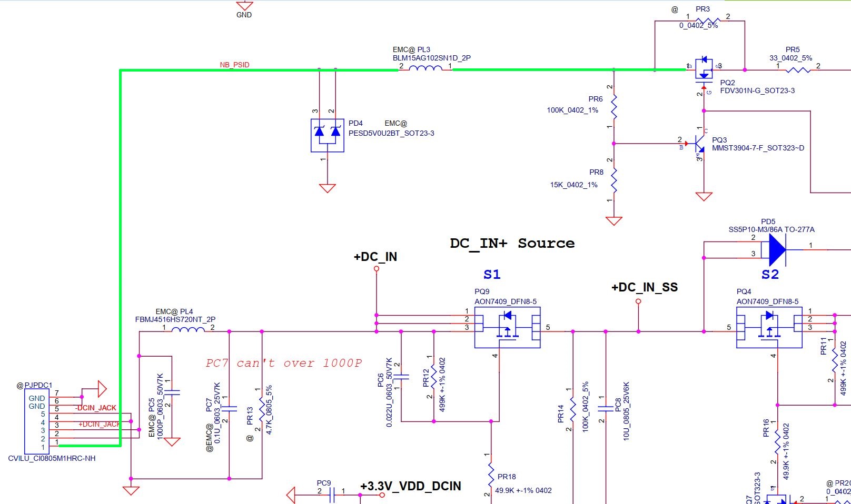This screenshot has height=504, width=851.
Task: Click the NB_PSID net label
Action: (x=234, y=65)
